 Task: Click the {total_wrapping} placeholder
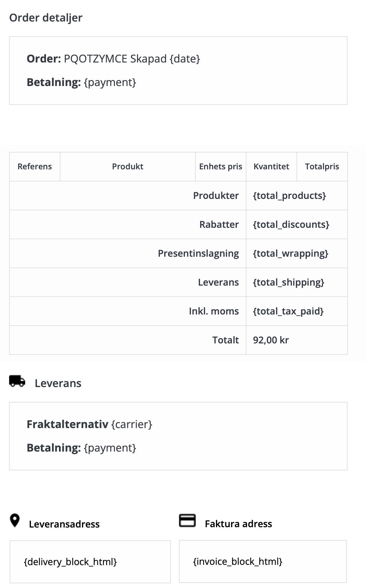tap(290, 253)
